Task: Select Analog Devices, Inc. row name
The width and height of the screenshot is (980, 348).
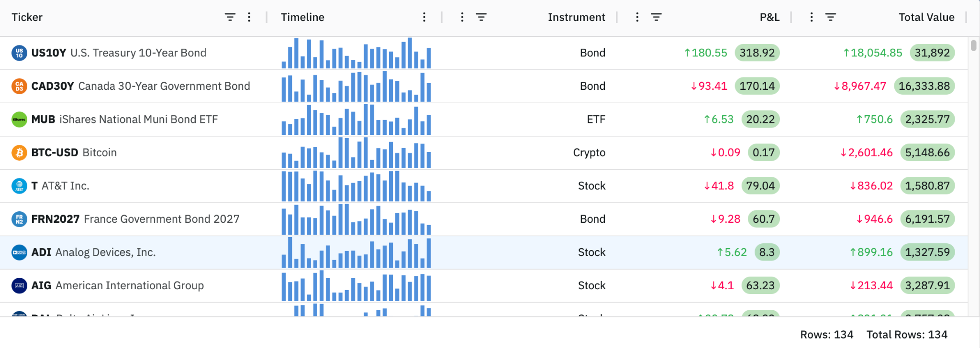Action: coord(106,252)
